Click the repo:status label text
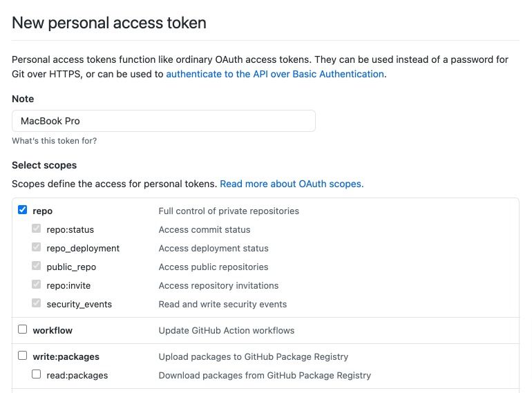Screen dimensions: 532x393 point(70,230)
